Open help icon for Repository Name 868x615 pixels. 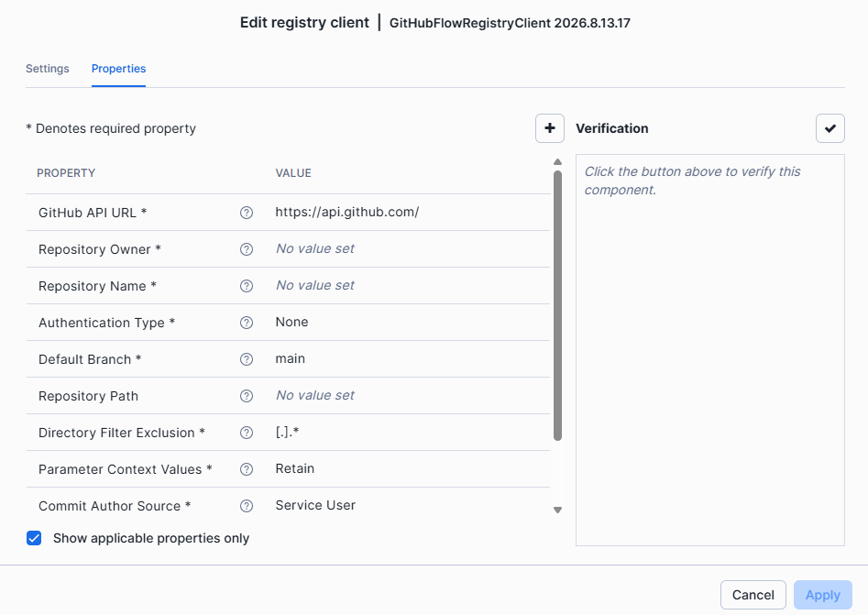coord(247,286)
